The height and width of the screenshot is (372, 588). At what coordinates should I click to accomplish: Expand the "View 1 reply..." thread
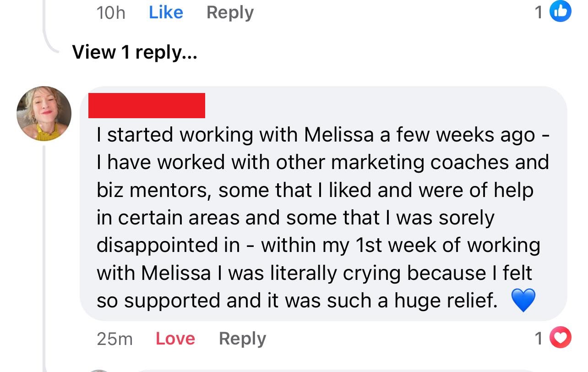pos(134,53)
